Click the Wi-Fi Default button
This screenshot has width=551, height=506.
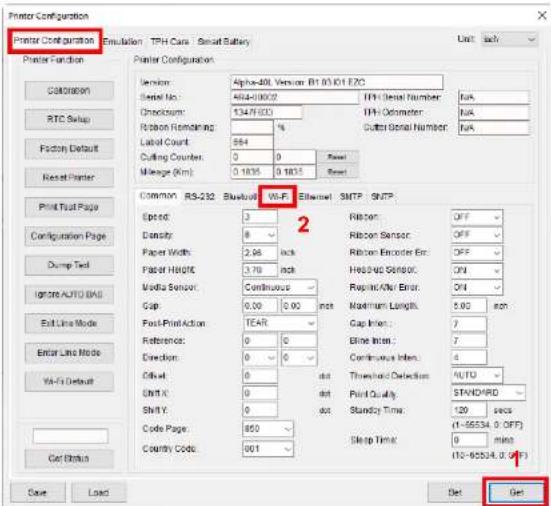tap(69, 381)
